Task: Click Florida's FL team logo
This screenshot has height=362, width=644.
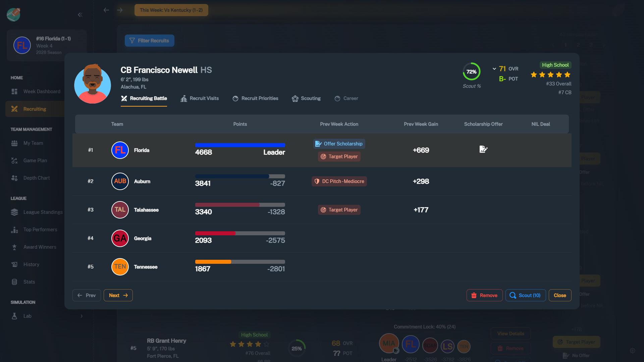Action: [x=120, y=150]
